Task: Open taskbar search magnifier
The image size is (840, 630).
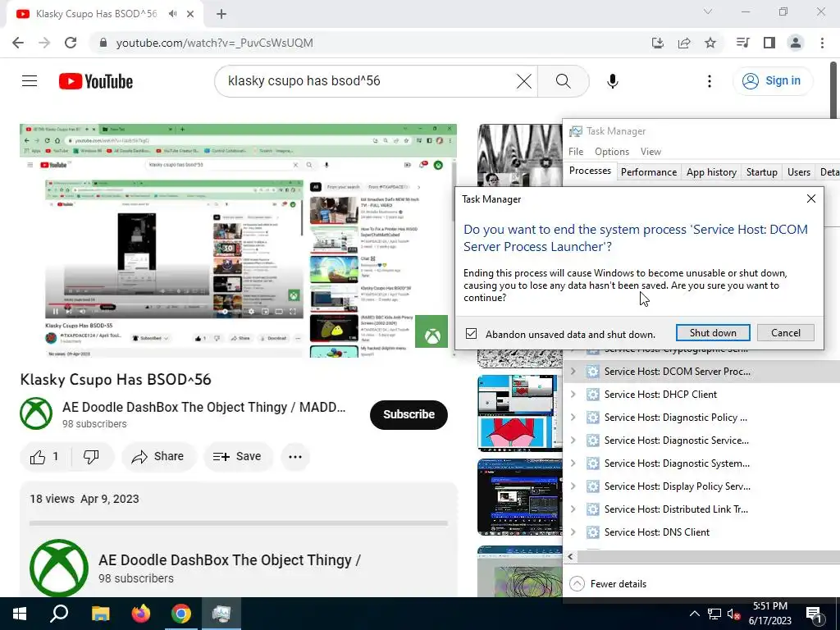Action: [59, 614]
